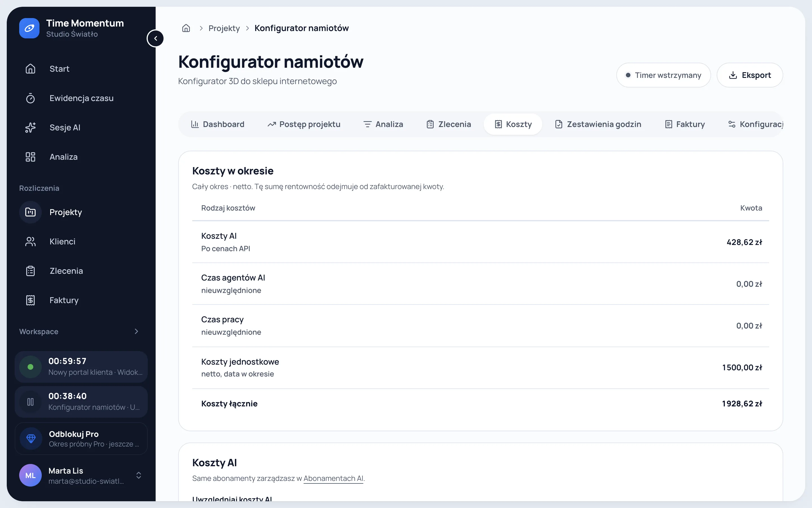Click the green running indicator on the 00:59:57 timer
This screenshot has width=812, height=508.
(x=30, y=367)
